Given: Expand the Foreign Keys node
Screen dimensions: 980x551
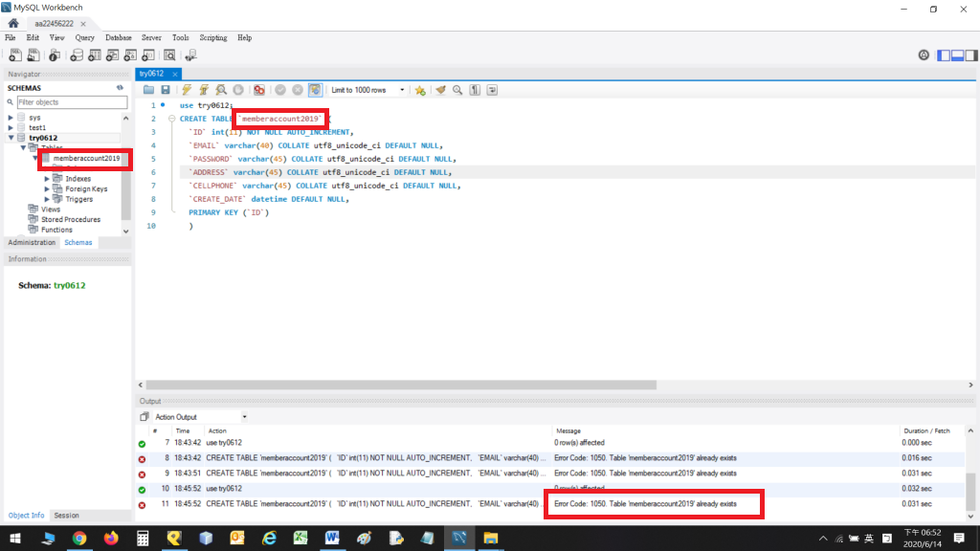Looking at the screenshot, I should click(x=47, y=188).
